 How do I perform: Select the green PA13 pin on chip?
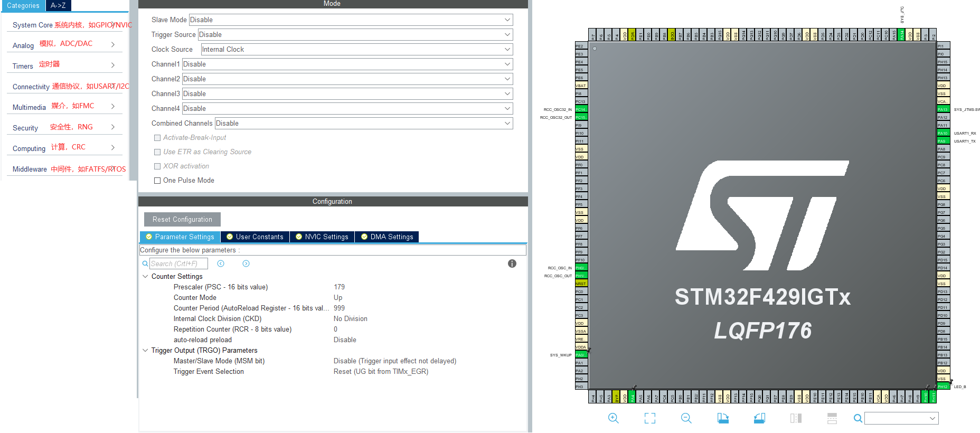click(943, 109)
